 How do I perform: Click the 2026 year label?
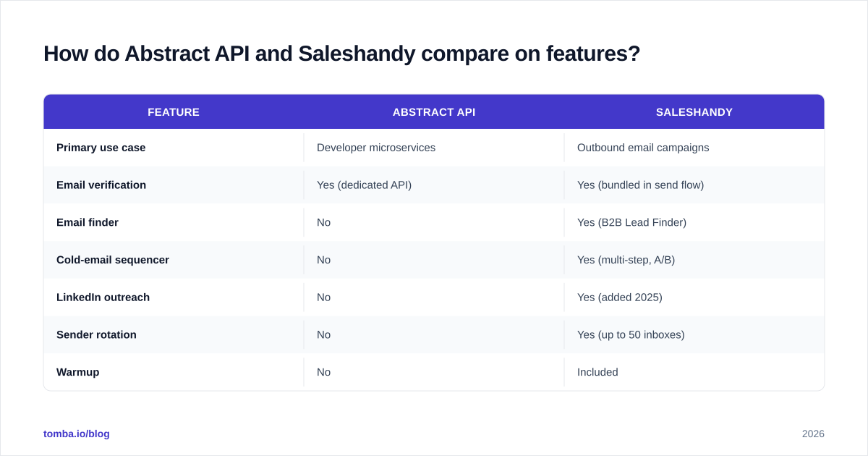[813, 434]
